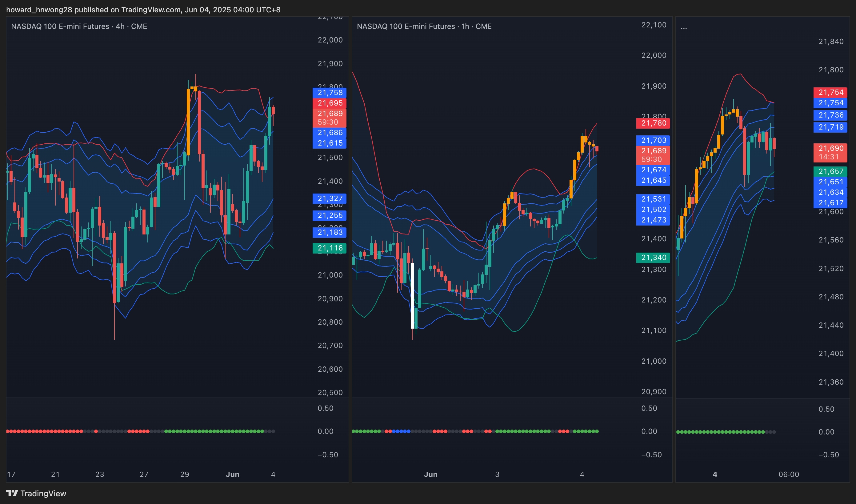The width and height of the screenshot is (856, 504).
Task: Select the NASDAQ 100 1h chart title
Action: click(x=424, y=26)
